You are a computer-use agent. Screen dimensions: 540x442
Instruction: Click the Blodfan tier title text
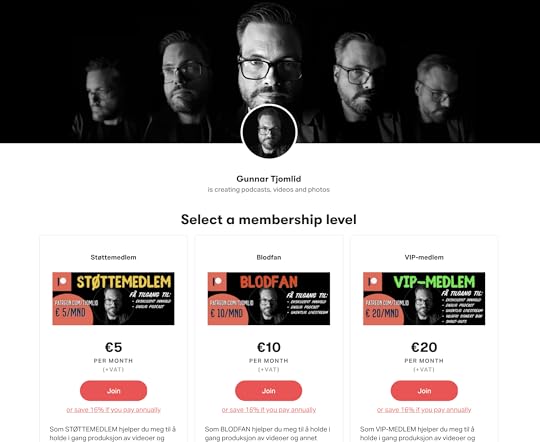[269, 257]
